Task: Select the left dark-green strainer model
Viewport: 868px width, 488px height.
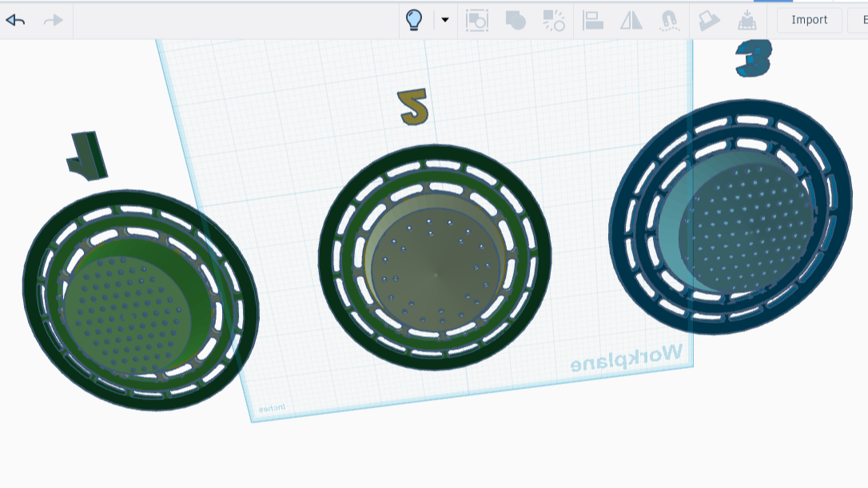Action: [141, 300]
